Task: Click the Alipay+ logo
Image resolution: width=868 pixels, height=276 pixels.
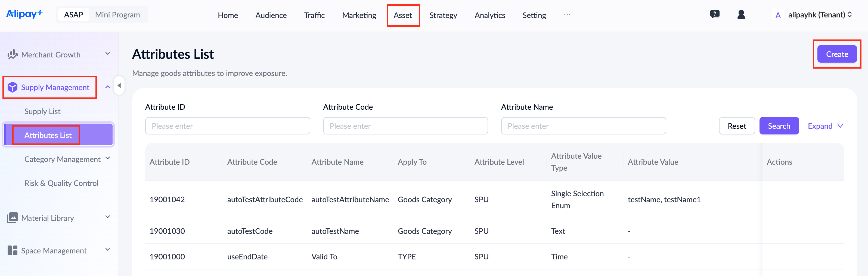Action: point(24,14)
